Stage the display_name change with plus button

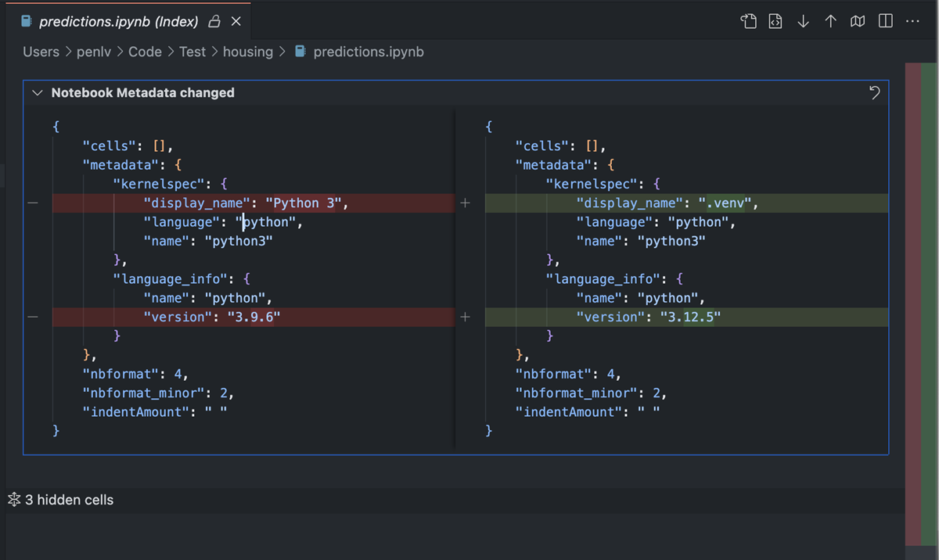point(465,203)
